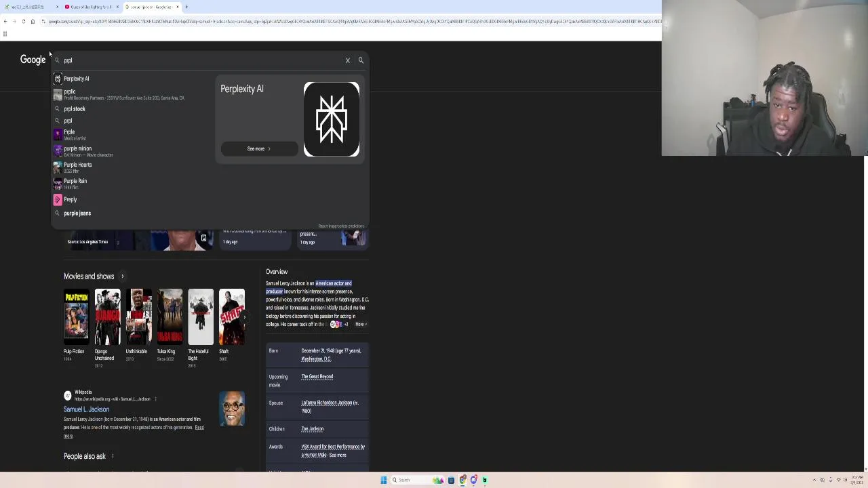
Task: Open a new tab with plus icon
Action: click(x=186, y=7)
